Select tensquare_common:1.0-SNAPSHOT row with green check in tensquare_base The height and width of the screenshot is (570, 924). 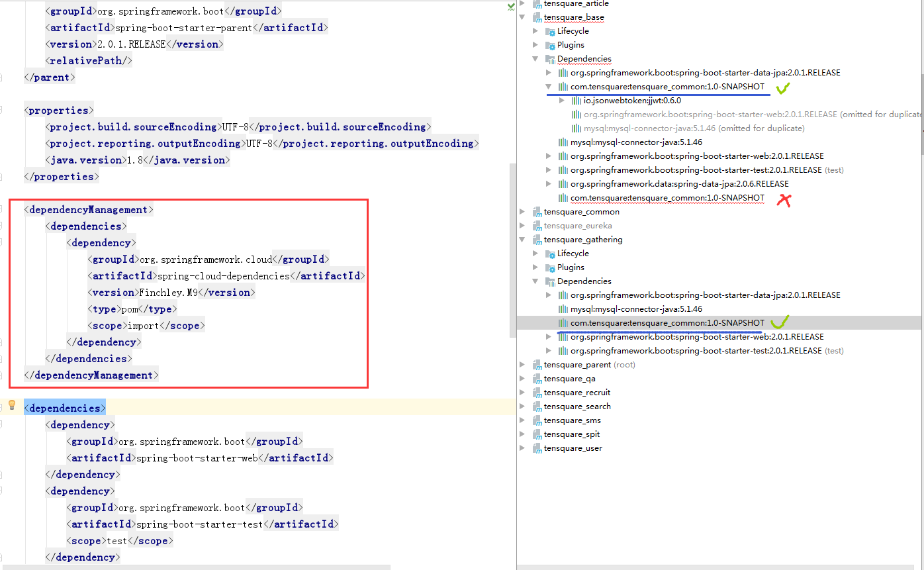tap(720, 87)
